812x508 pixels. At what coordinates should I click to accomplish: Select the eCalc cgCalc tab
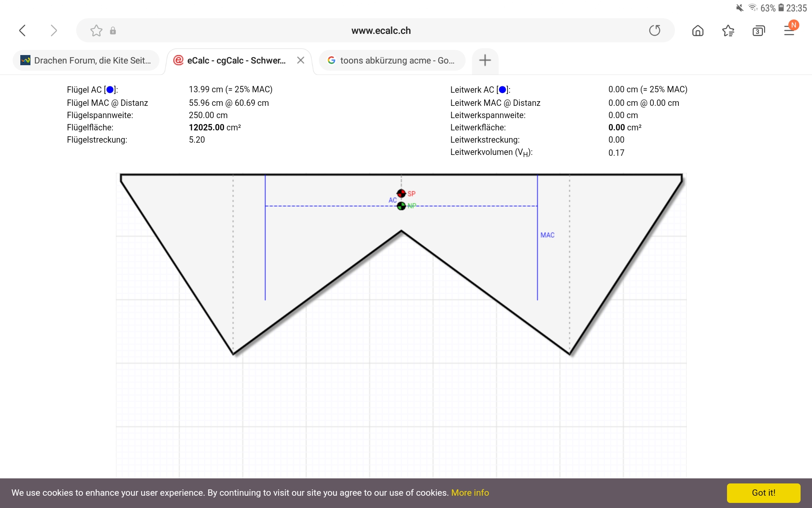click(231, 61)
